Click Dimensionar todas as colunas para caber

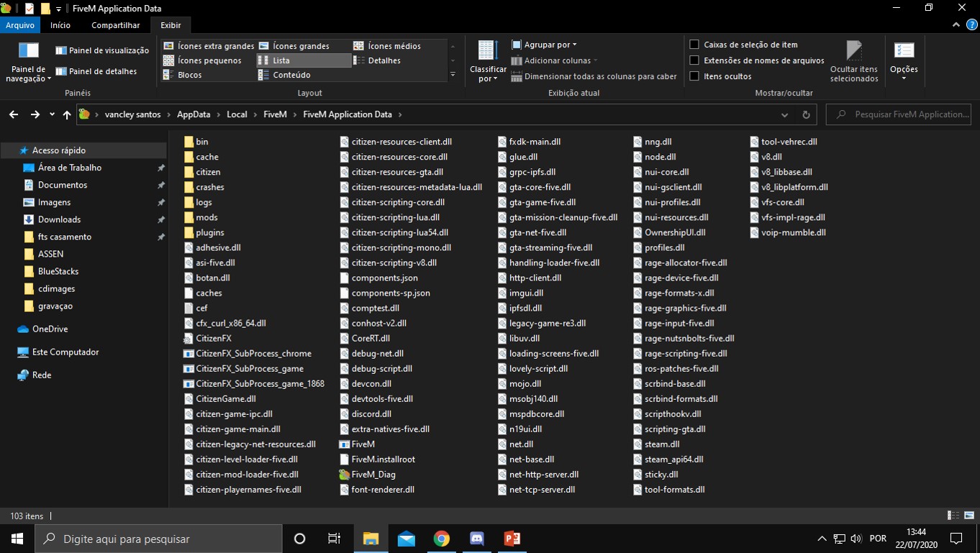tap(594, 76)
